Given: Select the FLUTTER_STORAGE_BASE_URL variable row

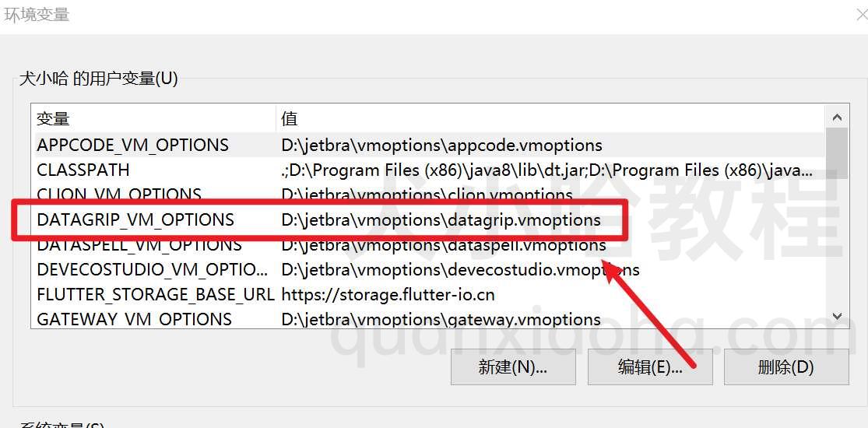Looking at the screenshot, I should [427, 295].
